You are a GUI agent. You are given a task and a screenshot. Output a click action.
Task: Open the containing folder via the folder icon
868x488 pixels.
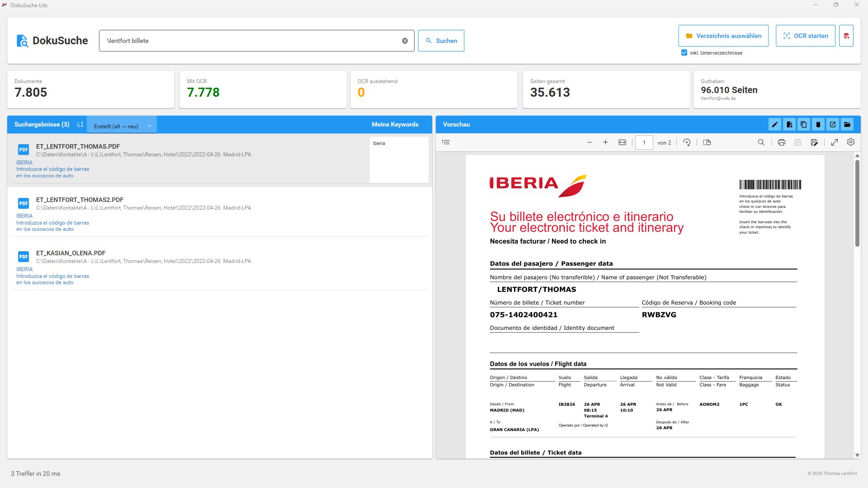(847, 125)
